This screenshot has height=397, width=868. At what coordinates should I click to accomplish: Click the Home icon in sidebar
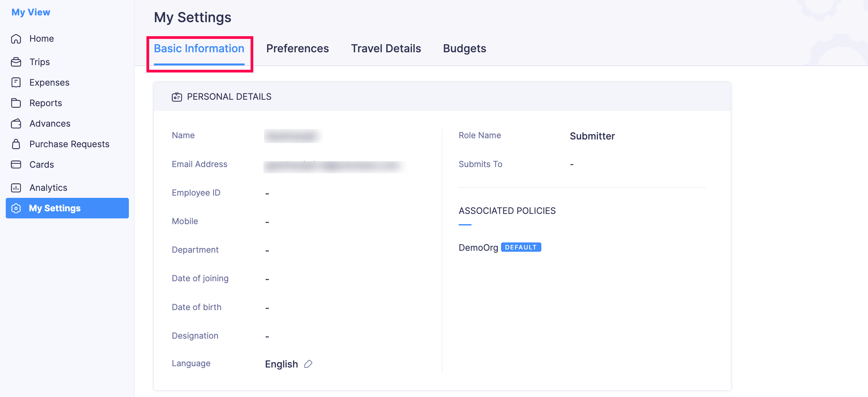pos(16,38)
